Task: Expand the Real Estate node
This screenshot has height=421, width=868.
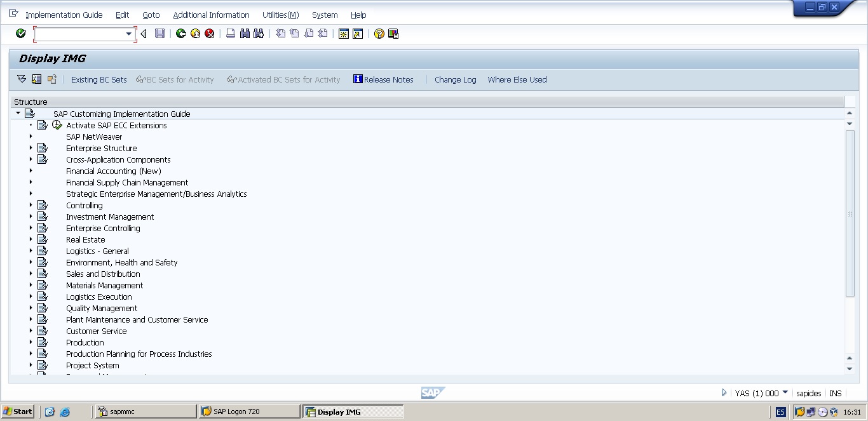Action: point(31,239)
